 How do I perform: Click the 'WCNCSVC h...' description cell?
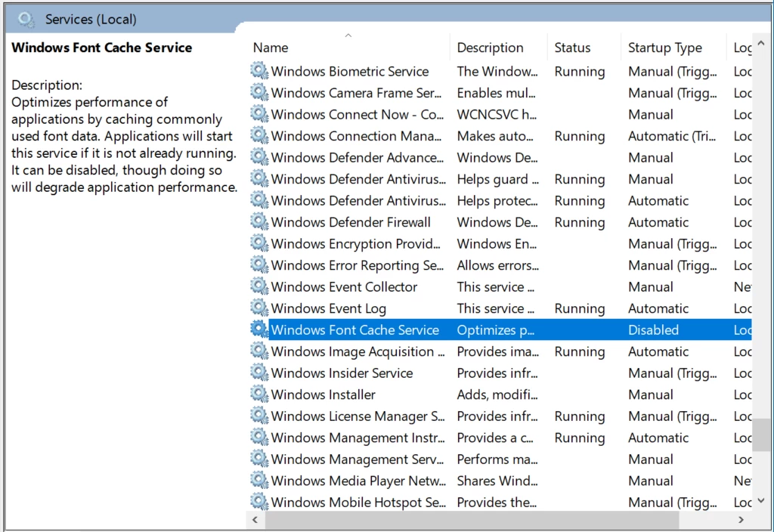click(x=497, y=115)
